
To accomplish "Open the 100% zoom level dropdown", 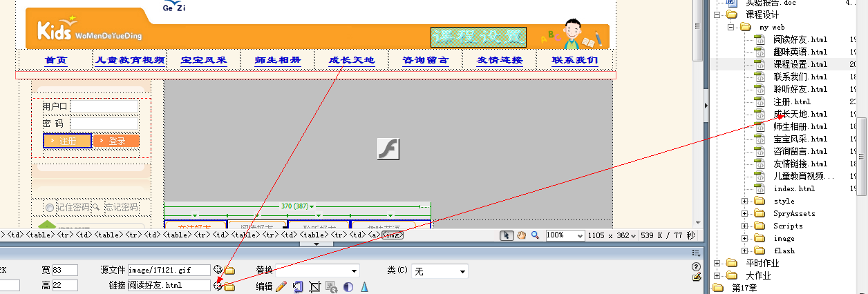I will pos(578,235).
